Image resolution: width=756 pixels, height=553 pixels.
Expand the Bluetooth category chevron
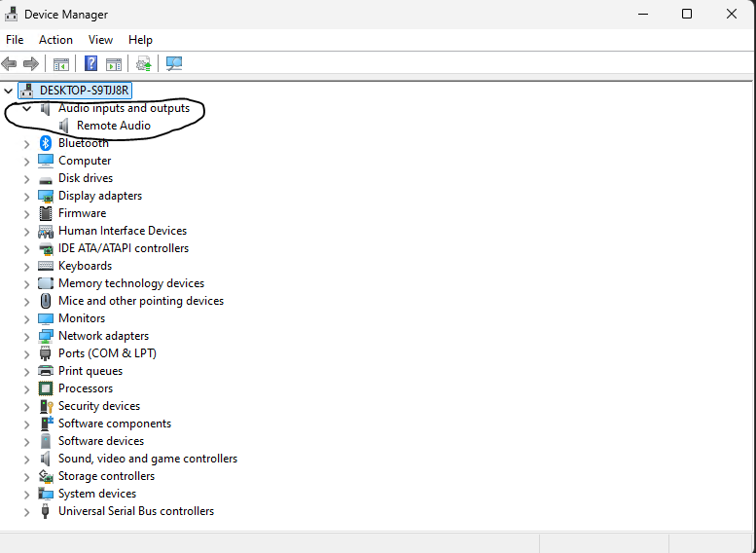(x=26, y=144)
